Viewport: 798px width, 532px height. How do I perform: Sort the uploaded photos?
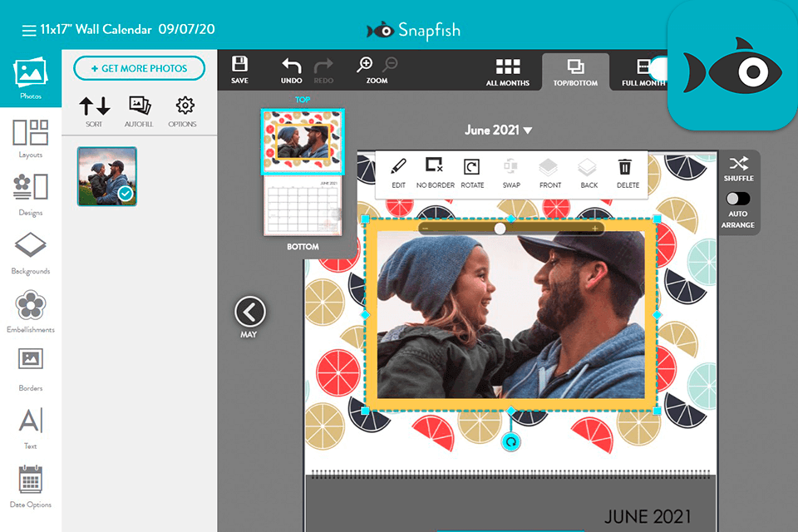[x=94, y=111]
